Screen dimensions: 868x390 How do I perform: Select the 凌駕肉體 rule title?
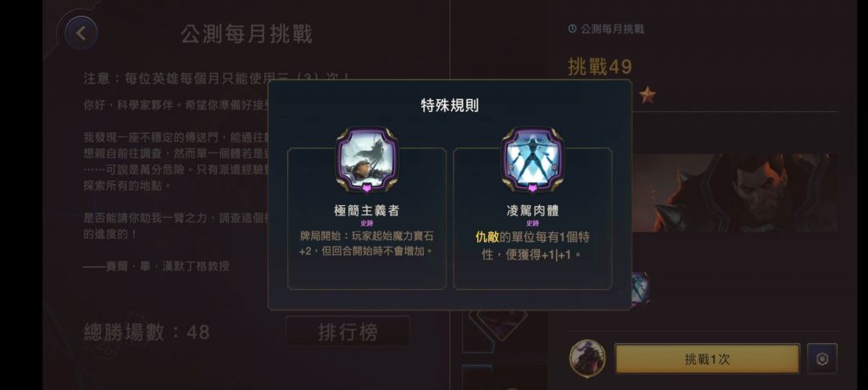point(532,210)
